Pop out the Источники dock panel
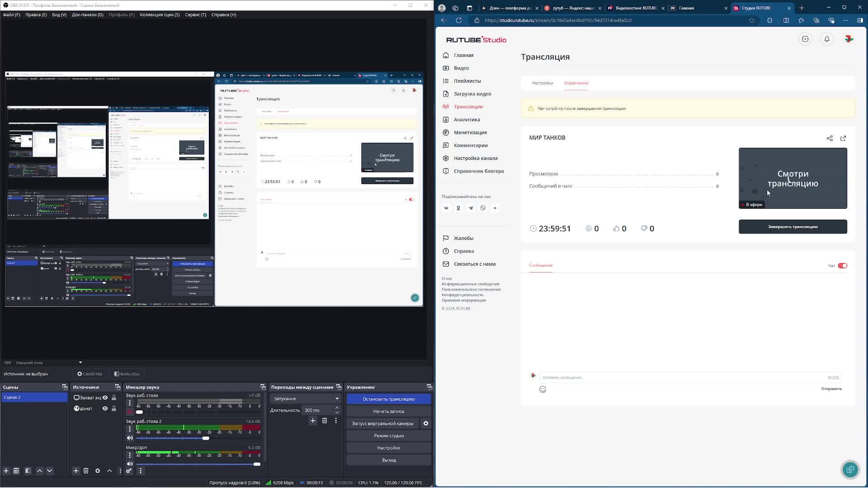 tap(118, 387)
